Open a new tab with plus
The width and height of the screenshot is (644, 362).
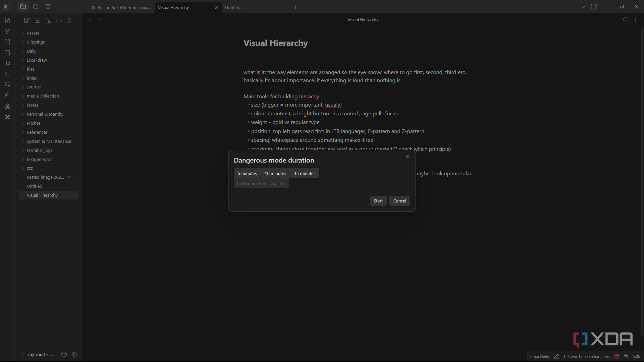(296, 7)
